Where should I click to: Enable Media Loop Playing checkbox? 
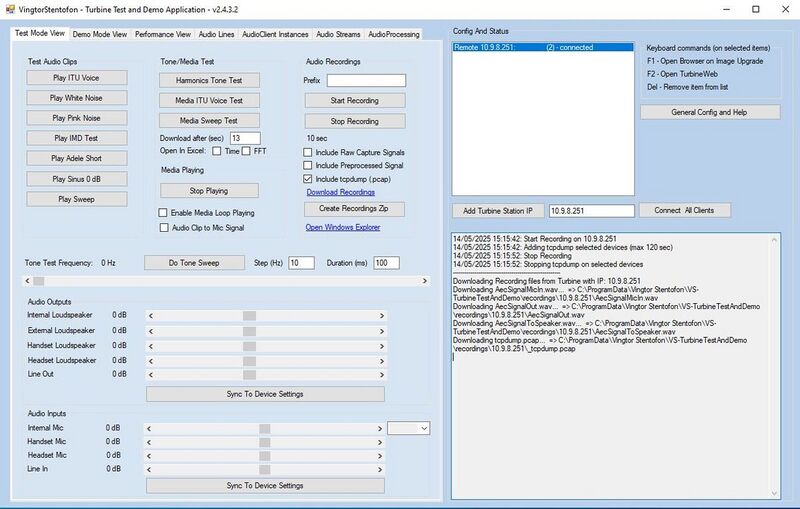(163, 213)
